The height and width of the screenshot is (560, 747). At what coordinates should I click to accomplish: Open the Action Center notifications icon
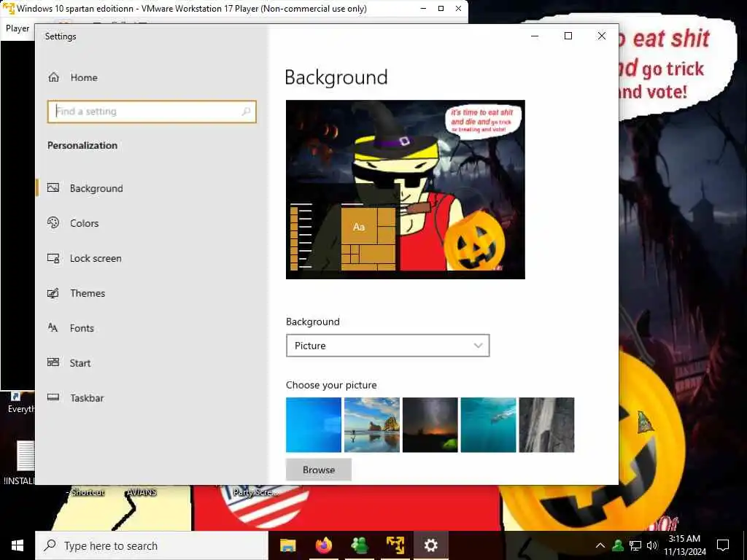point(723,545)
